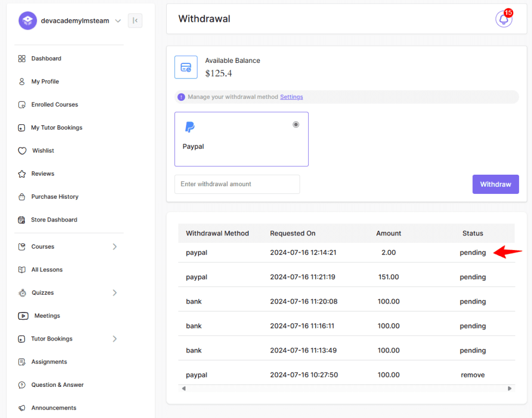Image resolution: width=532 pixels, height=418 pixels.
Task: Expand the Quizzes submenu chevron
Action: [x=115, y=293]
